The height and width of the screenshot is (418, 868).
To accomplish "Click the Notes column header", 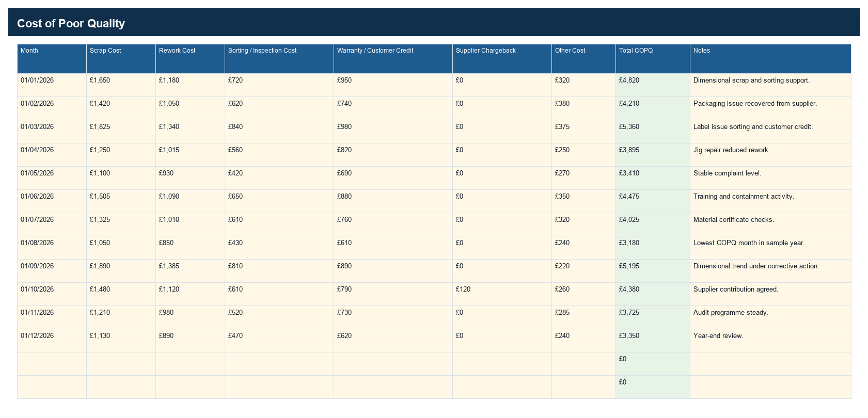I will pyautogui.click(x=770, y=59).
